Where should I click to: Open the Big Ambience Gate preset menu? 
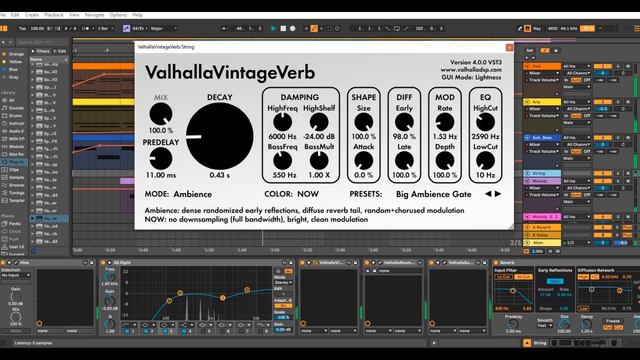coord(433,194)
